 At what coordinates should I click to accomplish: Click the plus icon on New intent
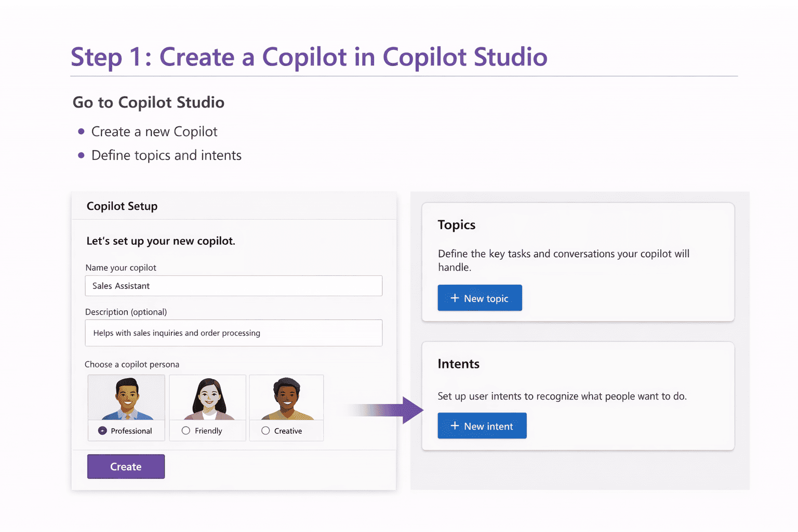coord(455,426)
